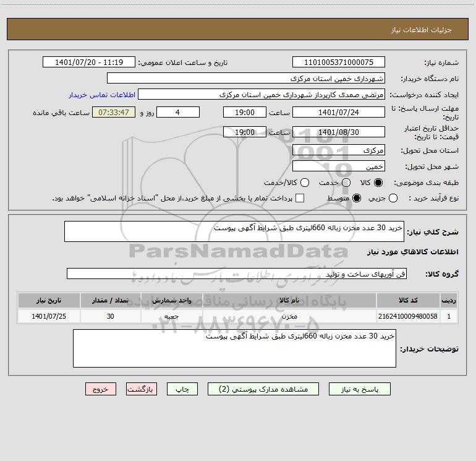The image size is (476, 461).
Task: Select the خدمت radio button
Action: [x=346, y=183]
